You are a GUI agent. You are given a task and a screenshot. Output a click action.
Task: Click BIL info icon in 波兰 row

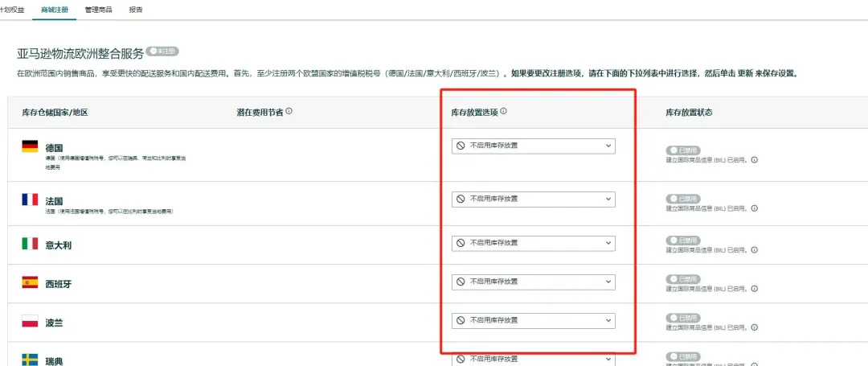click(x=754, y=328)
